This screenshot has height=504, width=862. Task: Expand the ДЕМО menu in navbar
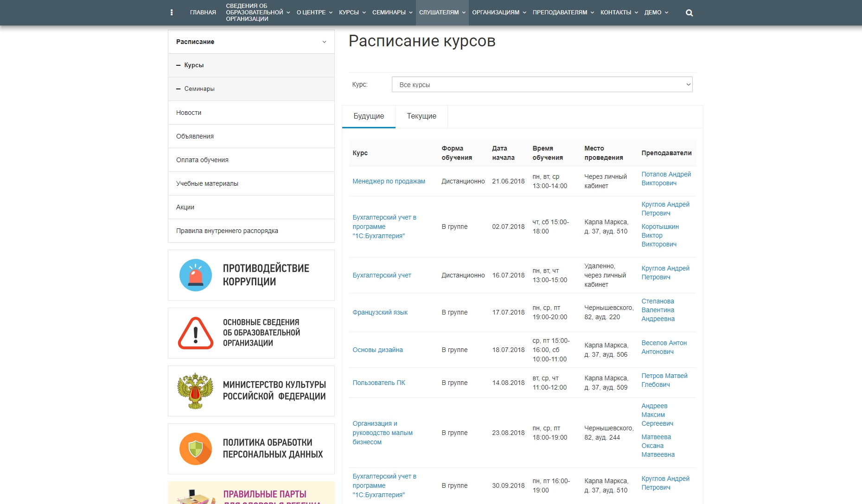[x=656, y=13]
